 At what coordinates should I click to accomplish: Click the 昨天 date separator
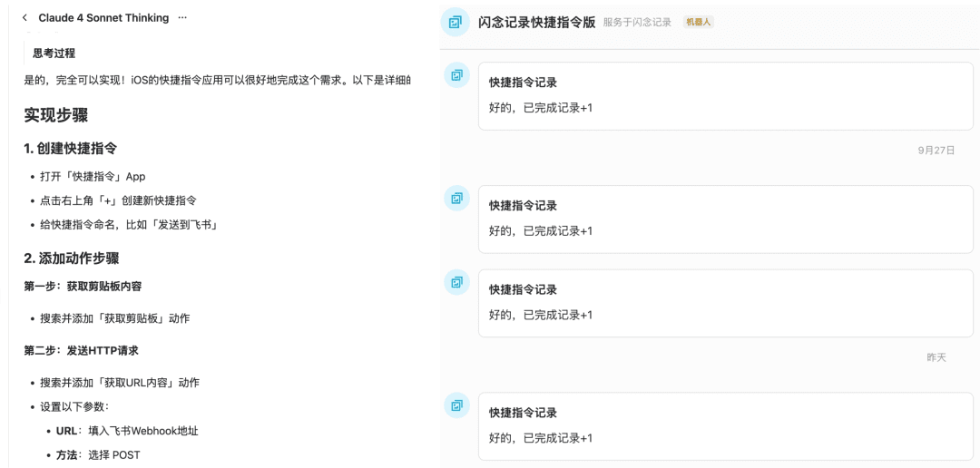click(936, 357)
